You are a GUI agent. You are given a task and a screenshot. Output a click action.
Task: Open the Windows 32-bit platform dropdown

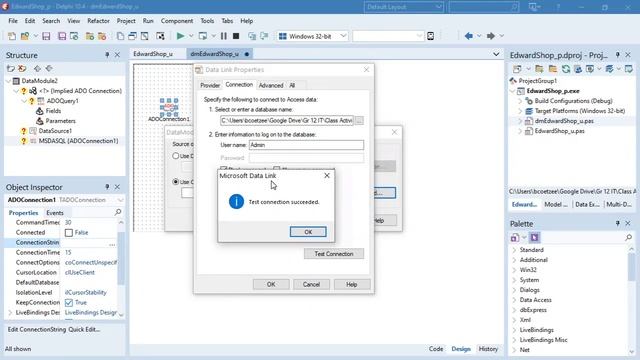[x=343, y=36]
